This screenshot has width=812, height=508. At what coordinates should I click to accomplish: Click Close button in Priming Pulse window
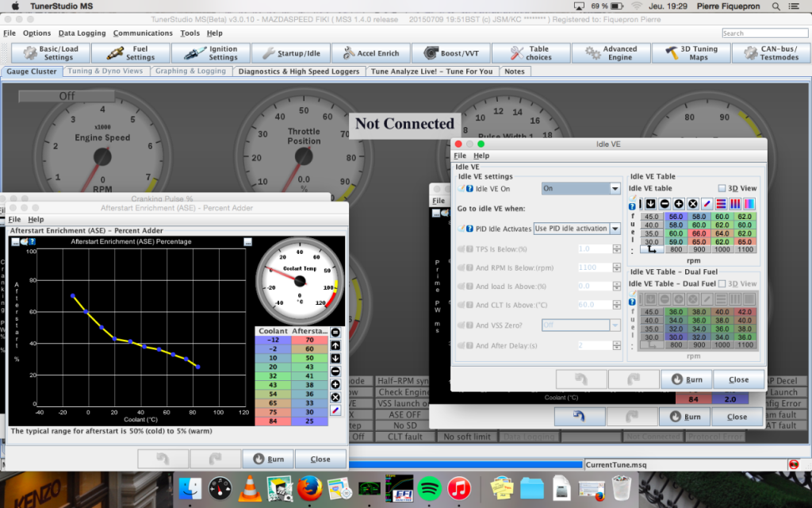pyautogui.click(x=737, y=416)
